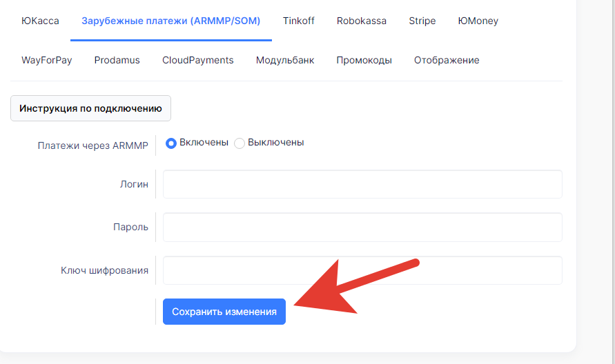Select the CloudPayments tab
Screen dimensions: 615x364
click(x=197, y=61)
